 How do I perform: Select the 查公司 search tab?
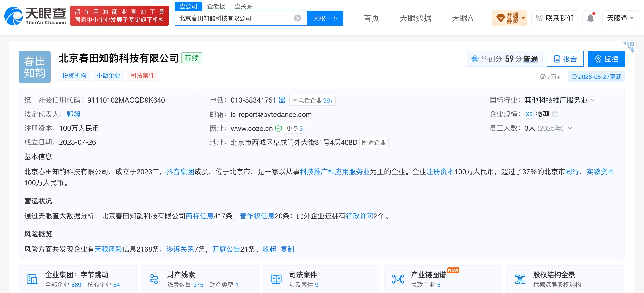(x=188, y=6)
